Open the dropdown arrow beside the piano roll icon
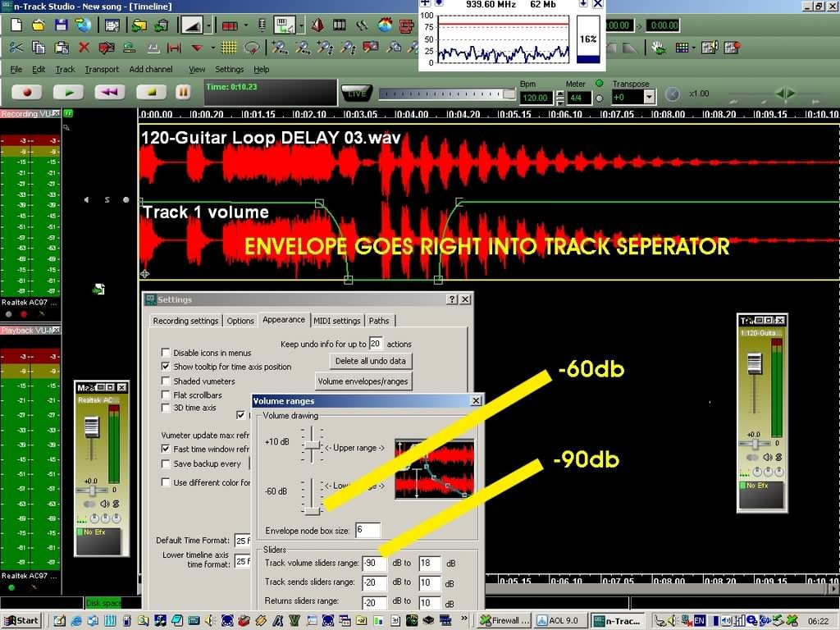840x630 pixels. pyautogui.click(x=302, y=25)
